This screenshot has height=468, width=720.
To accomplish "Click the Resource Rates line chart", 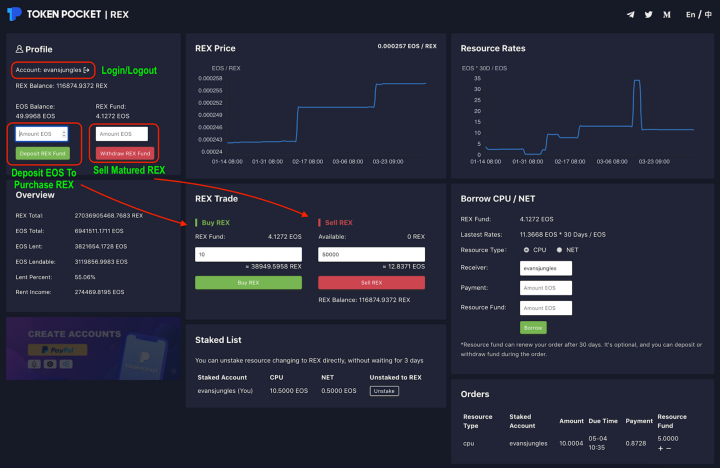I will pos(589,117).
